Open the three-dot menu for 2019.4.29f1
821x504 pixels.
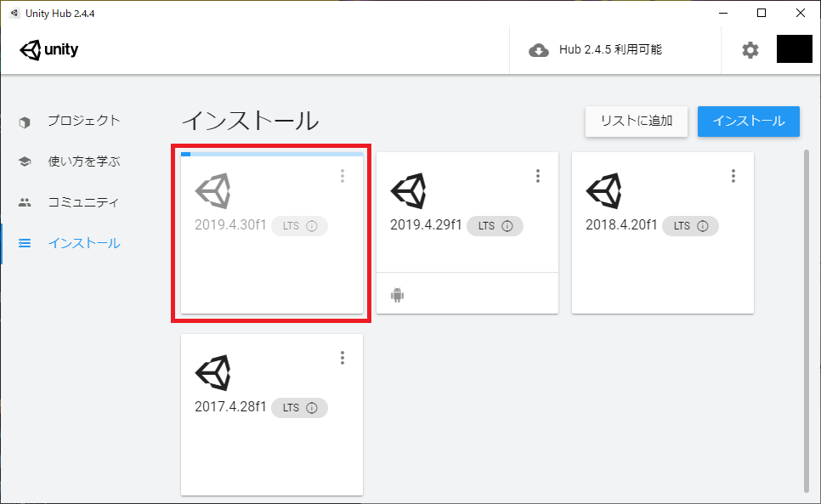pyautogui.click(x=538, y=176)
